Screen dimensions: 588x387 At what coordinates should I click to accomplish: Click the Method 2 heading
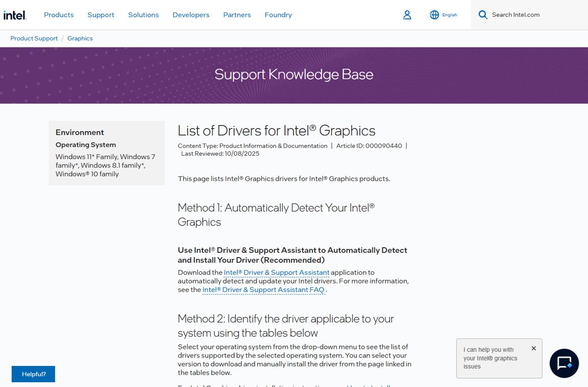coord(286,326)
